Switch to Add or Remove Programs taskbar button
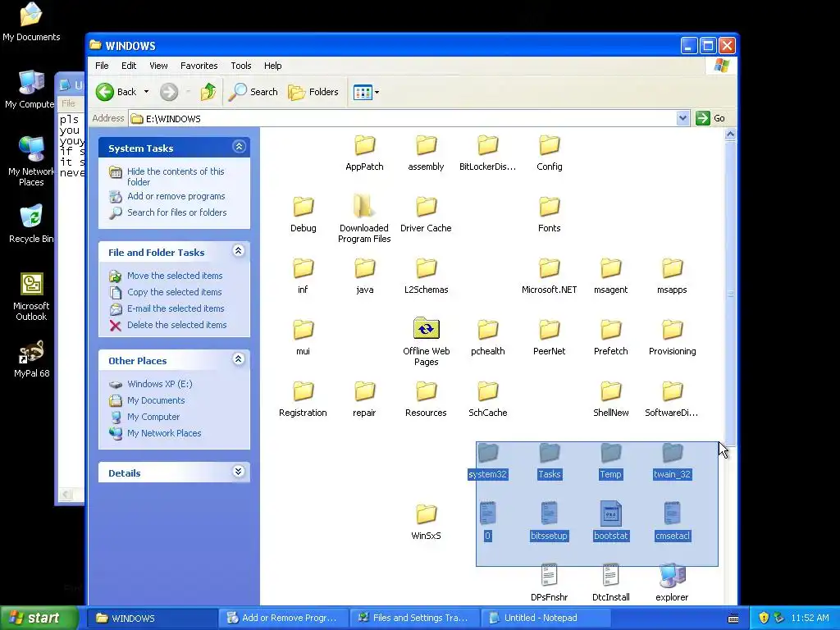840x630 pixels. (283, 618)
